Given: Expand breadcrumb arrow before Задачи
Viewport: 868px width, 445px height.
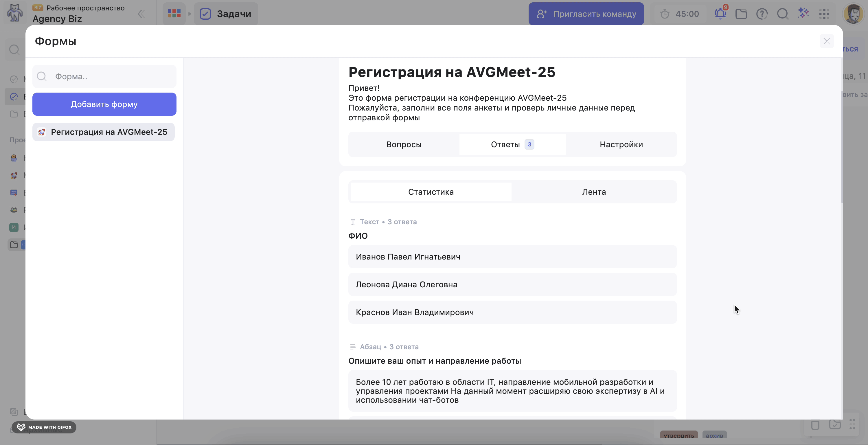Looking at the screenshot, I should (190, 14).
